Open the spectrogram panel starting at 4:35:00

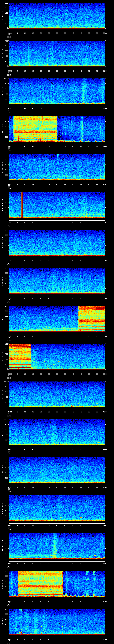(57, 243)
